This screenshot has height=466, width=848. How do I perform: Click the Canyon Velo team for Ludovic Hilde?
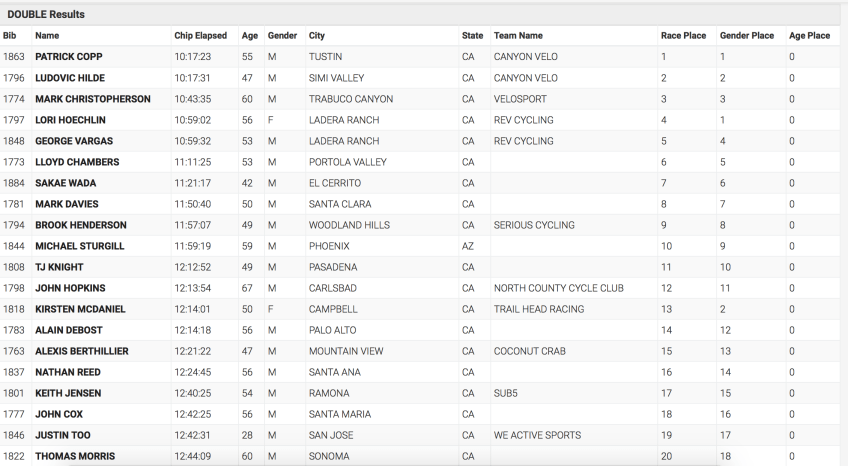525,78
